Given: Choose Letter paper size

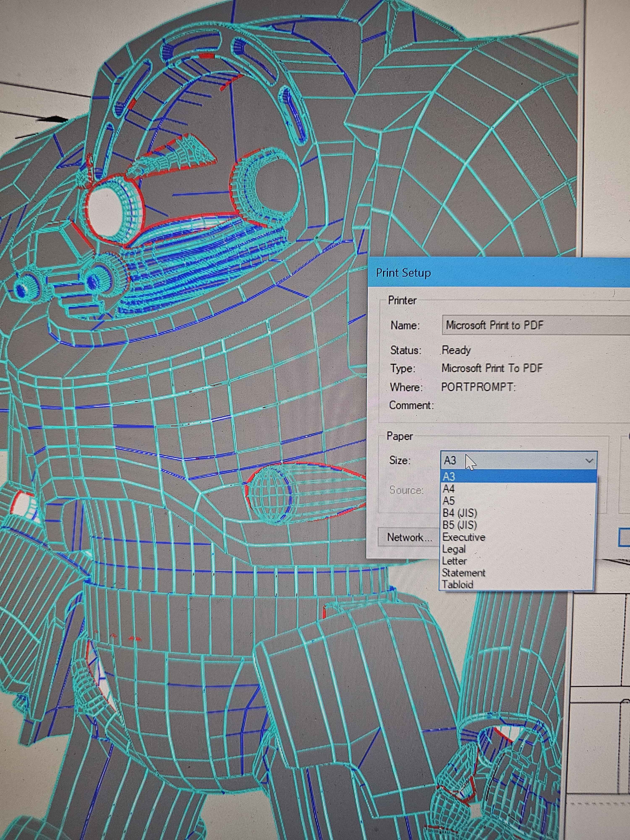Looking at the screenshot, I should pos(454,561).
